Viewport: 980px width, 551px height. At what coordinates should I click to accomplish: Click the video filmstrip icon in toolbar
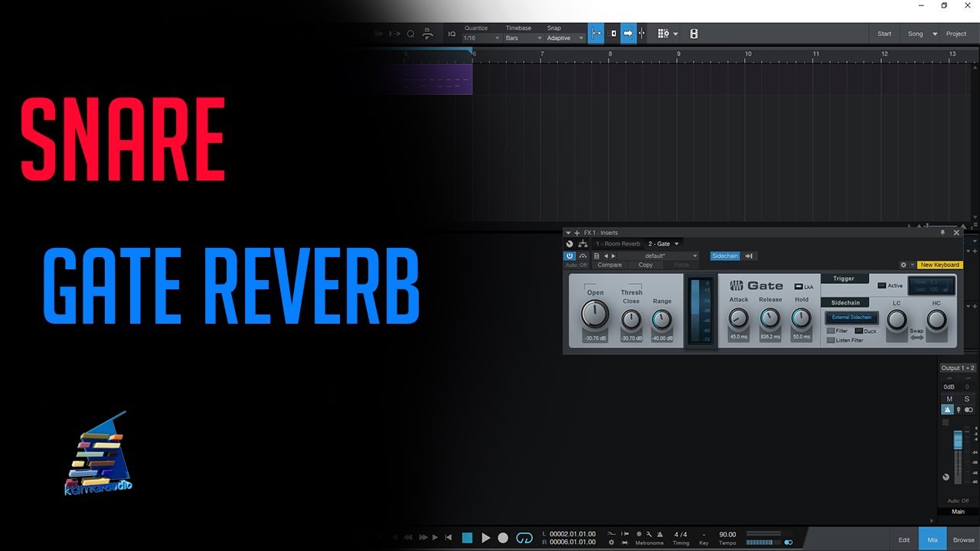[x=694, y=34]
